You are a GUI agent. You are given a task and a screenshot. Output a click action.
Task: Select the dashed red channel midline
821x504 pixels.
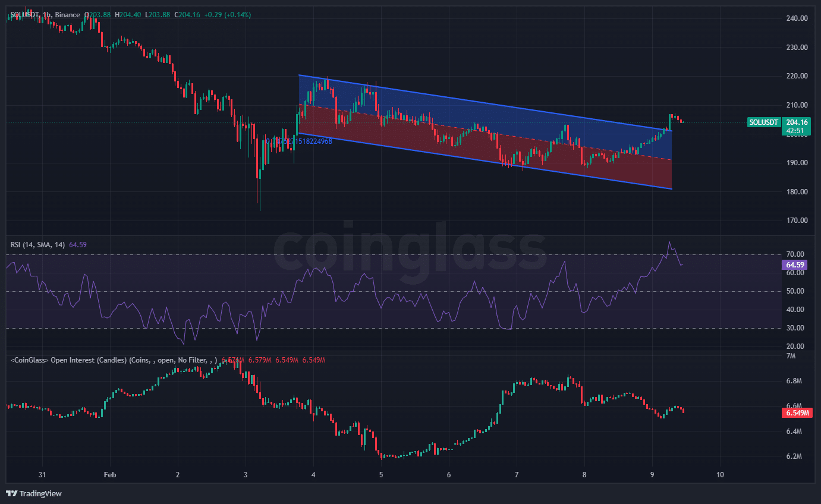pos(485,132)
